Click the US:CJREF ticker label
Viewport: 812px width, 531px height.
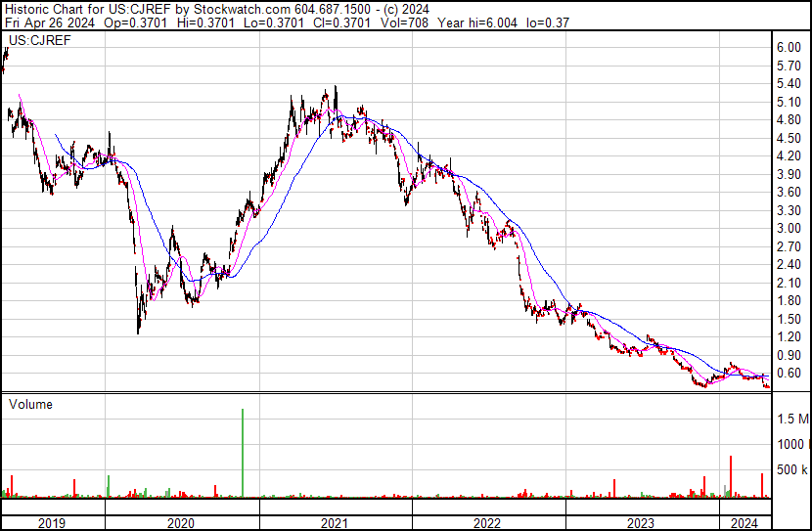point(40,40)
